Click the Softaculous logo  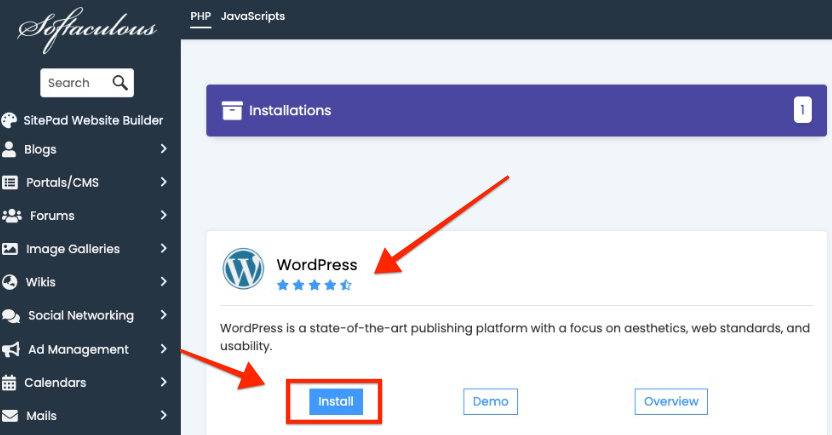tap(87, 30)
